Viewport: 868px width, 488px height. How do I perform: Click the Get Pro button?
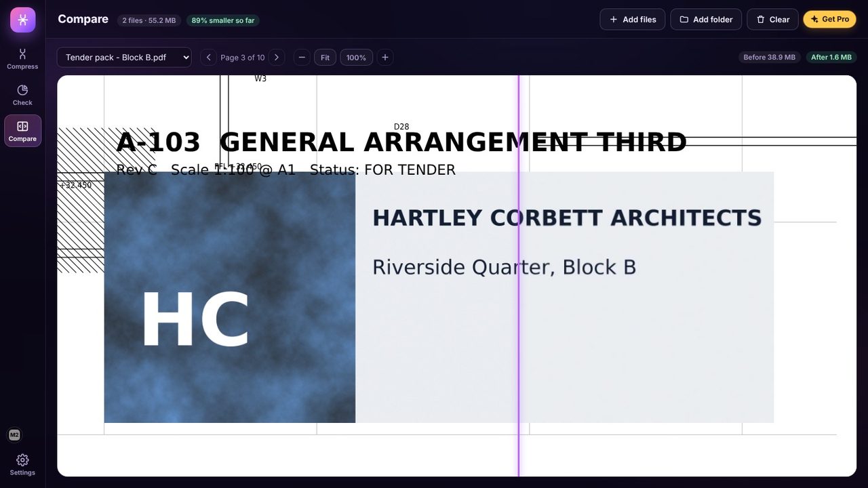829,20
